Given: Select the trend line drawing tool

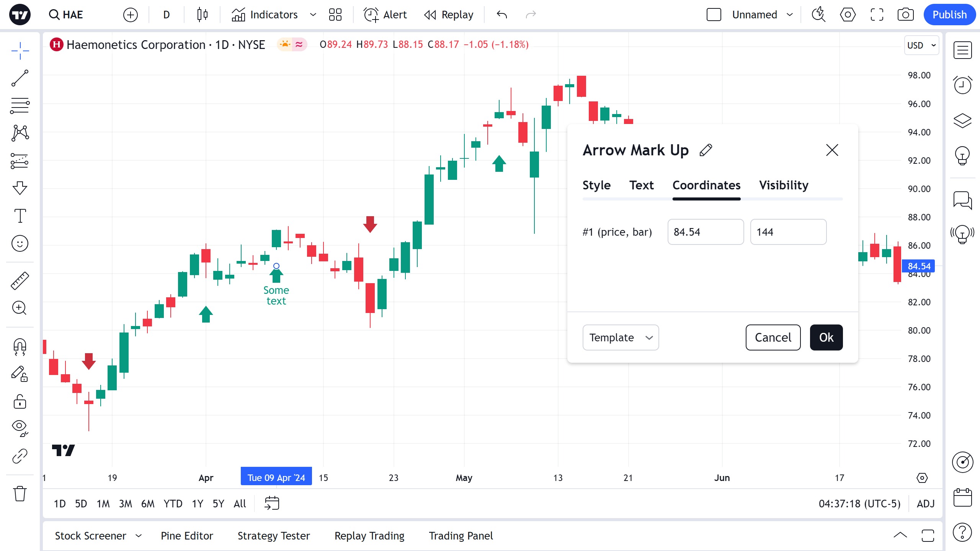Looking at the screenshot, I should [x=20, y=78].
